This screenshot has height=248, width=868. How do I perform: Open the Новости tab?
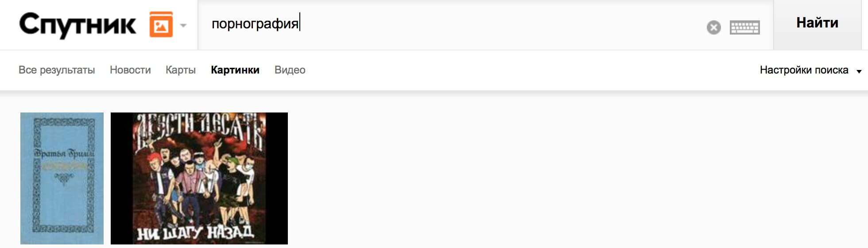tap(130, 70)
